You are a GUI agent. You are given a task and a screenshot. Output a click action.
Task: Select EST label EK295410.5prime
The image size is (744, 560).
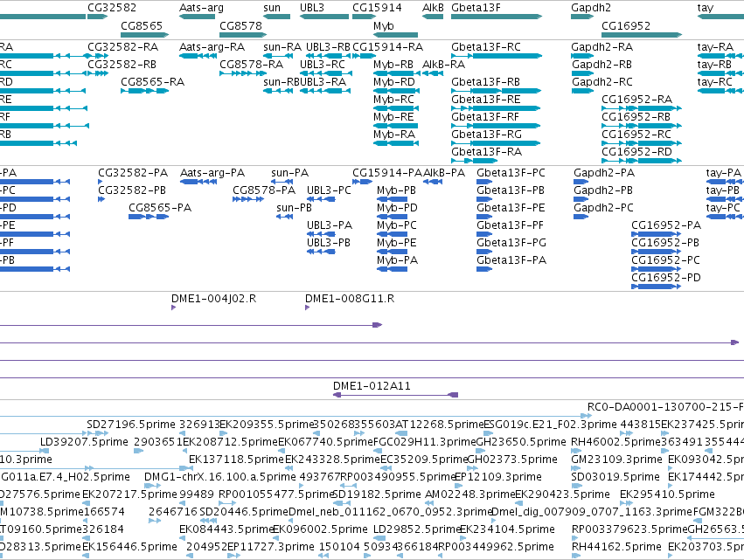pos(667,495)
